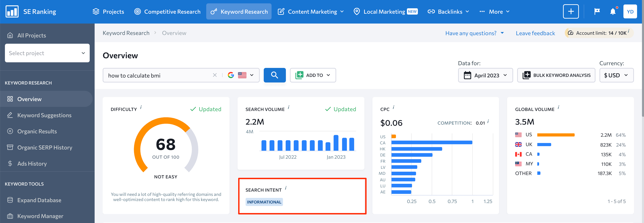644x223 pixels.
Task: Expand the More menu
Action: pyautogui.click(x=494, y=11)
